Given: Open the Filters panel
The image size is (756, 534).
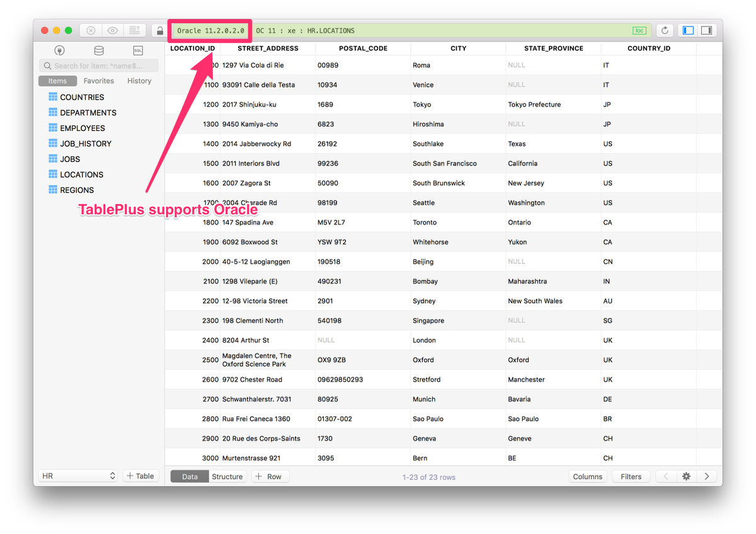Looking at the screenshot, I should coord(631,476).
